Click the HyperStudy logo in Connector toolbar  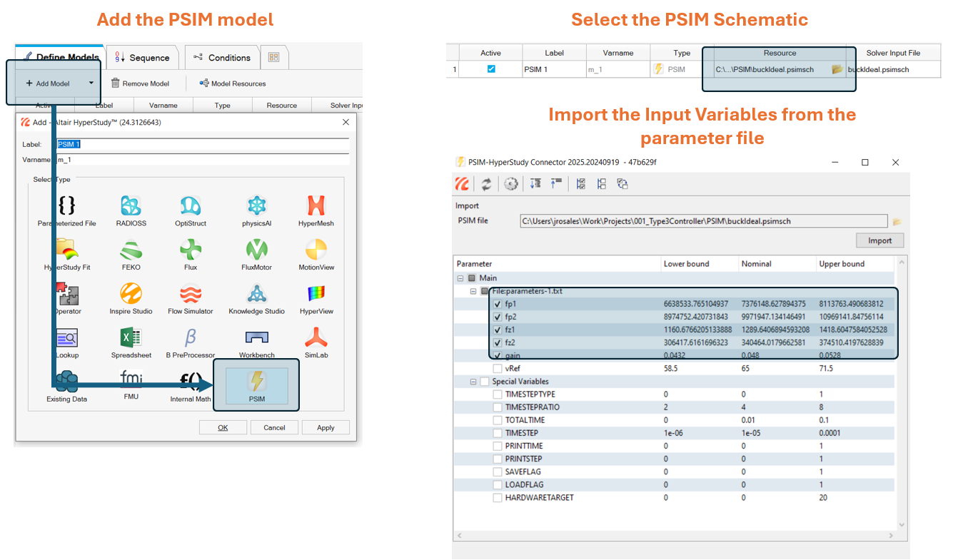[463, 184]
